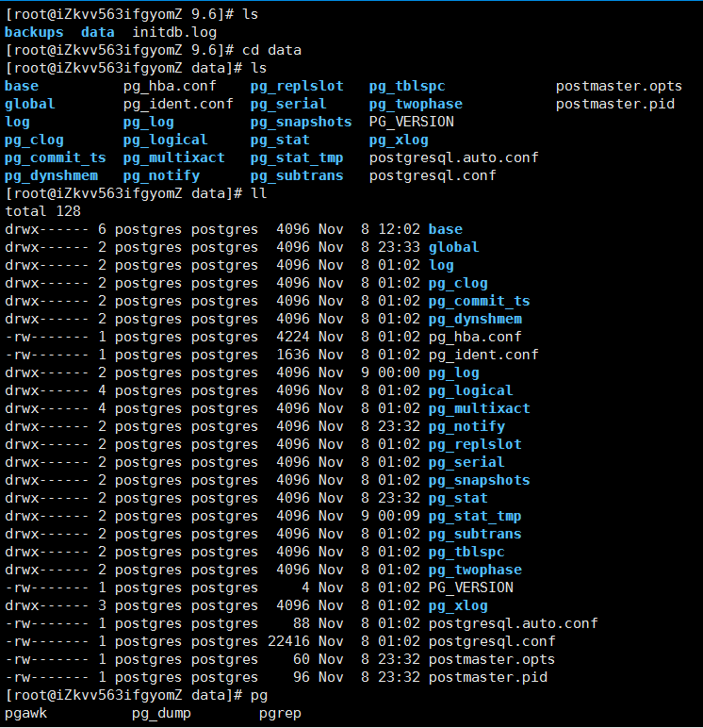Click 'postmaster.opts' in the long listing
703x728 pixels.
click(492, 659)
